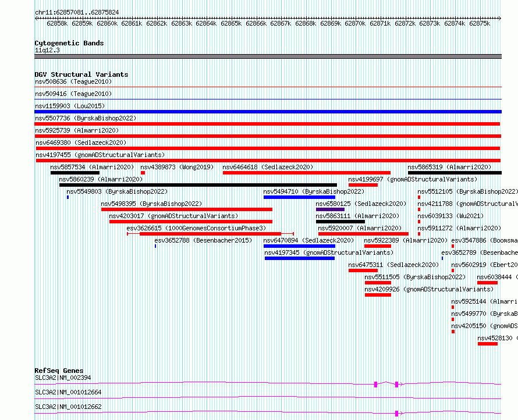Click the nsv5507736 (ByrskaBishop2022) label
The image size is (518, 420).
[86, 118]
